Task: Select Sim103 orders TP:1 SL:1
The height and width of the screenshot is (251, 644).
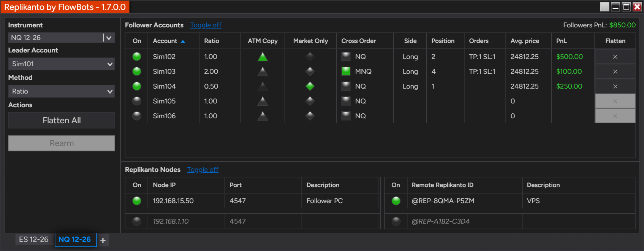Action: [482, 71]
